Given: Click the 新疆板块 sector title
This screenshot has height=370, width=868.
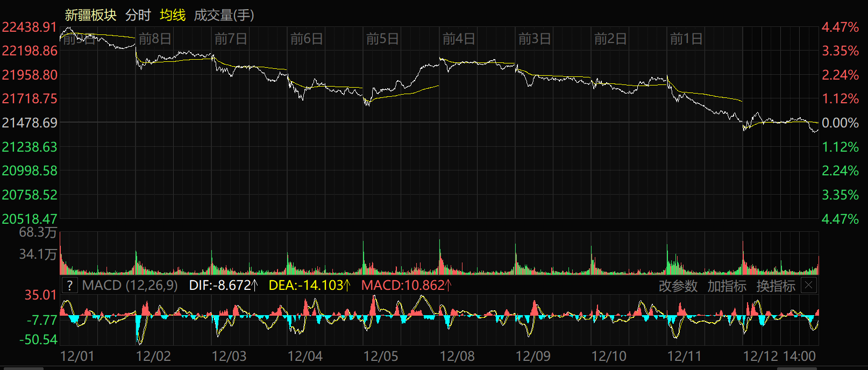Looking at the screenshot, I should tap(90, 15).
